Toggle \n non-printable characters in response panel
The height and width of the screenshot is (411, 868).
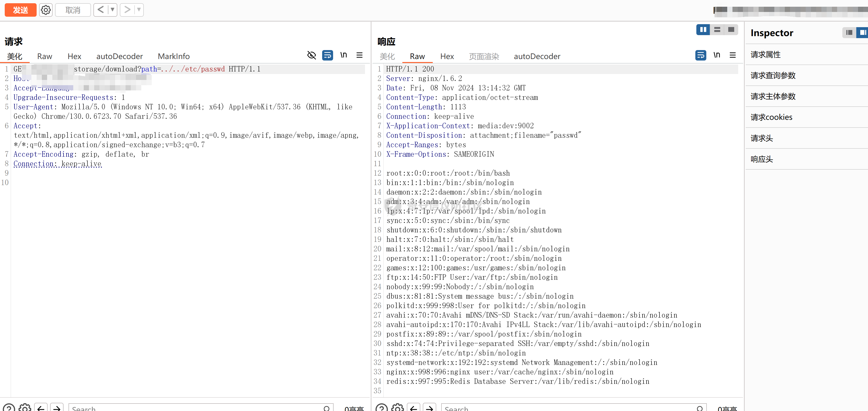(717, 55)
